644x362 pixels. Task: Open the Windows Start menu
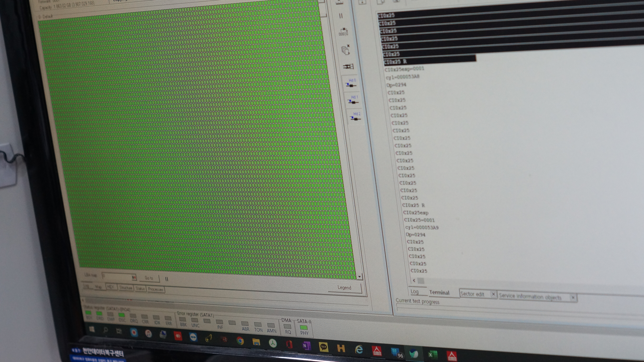[x=92, y=329]
